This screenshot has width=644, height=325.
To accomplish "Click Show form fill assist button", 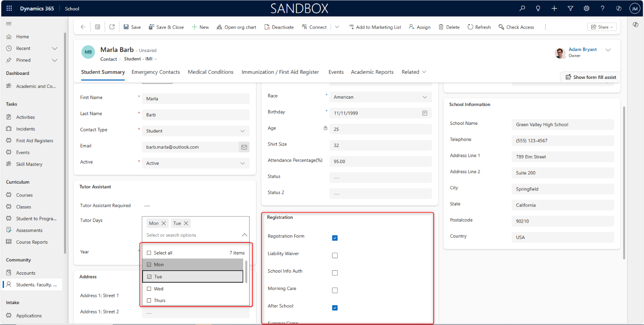I will pos(590,77).
